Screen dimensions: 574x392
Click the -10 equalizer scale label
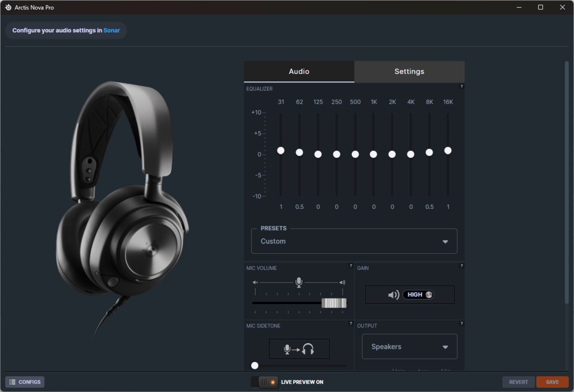(257, 197)
